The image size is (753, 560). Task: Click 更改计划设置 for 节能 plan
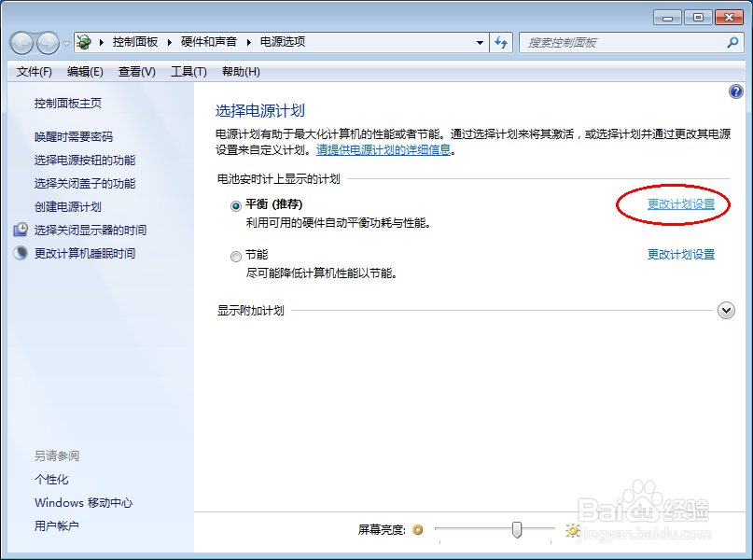point(681,255)
